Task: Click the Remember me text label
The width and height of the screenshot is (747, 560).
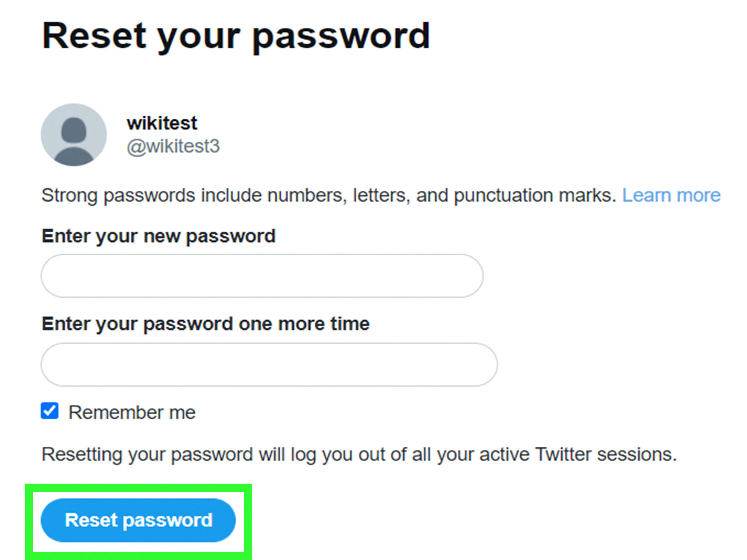Action: click(x=132, y=413)
